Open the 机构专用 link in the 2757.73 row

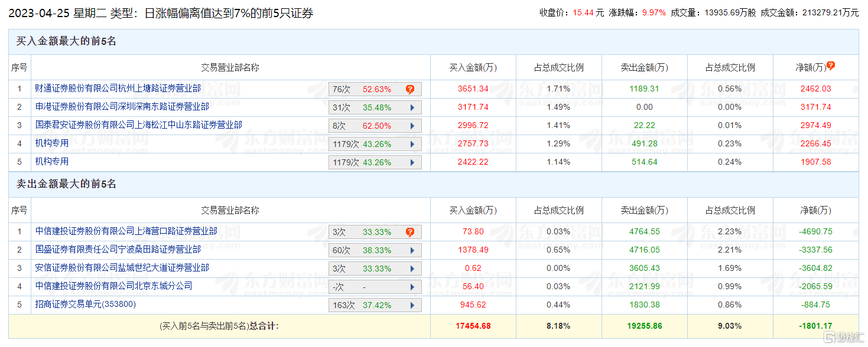[52, 143]
